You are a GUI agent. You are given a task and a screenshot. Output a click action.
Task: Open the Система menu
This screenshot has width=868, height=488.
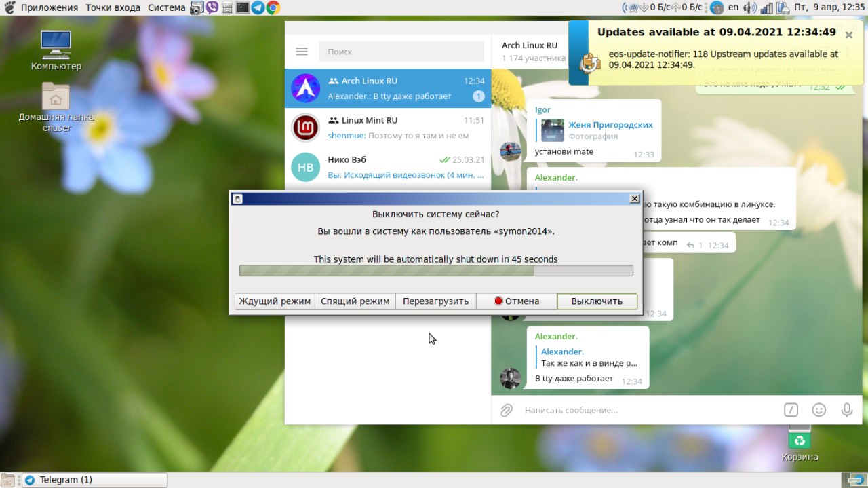point(166,8)
